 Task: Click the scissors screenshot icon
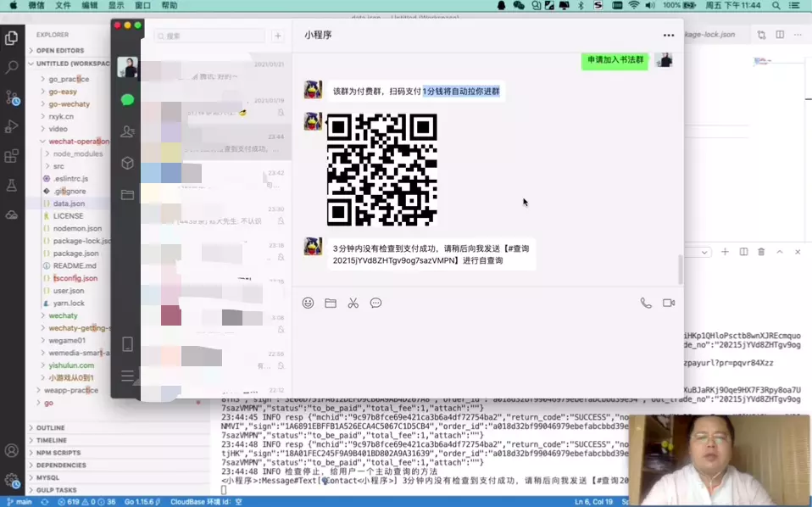[353, 303]
